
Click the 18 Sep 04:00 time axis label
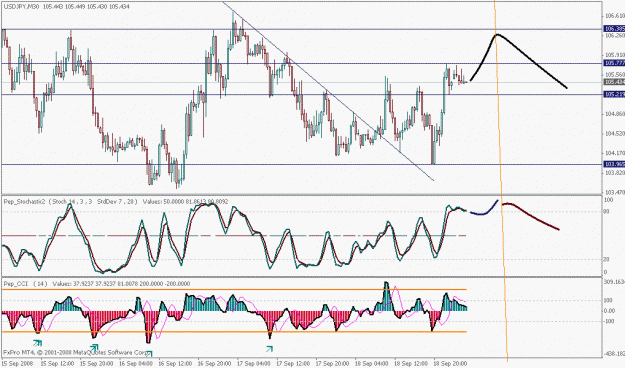[x=371, y=364]
